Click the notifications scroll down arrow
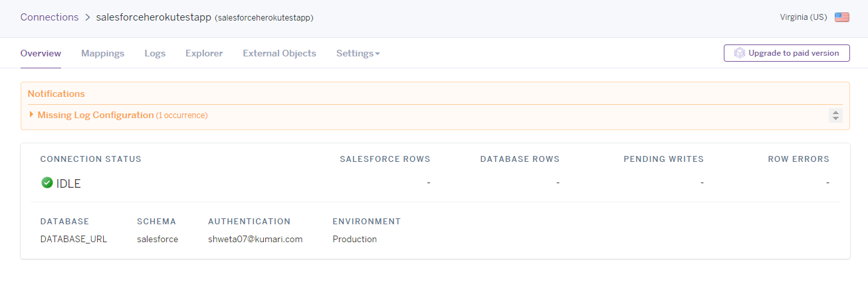 pos(835,119)
